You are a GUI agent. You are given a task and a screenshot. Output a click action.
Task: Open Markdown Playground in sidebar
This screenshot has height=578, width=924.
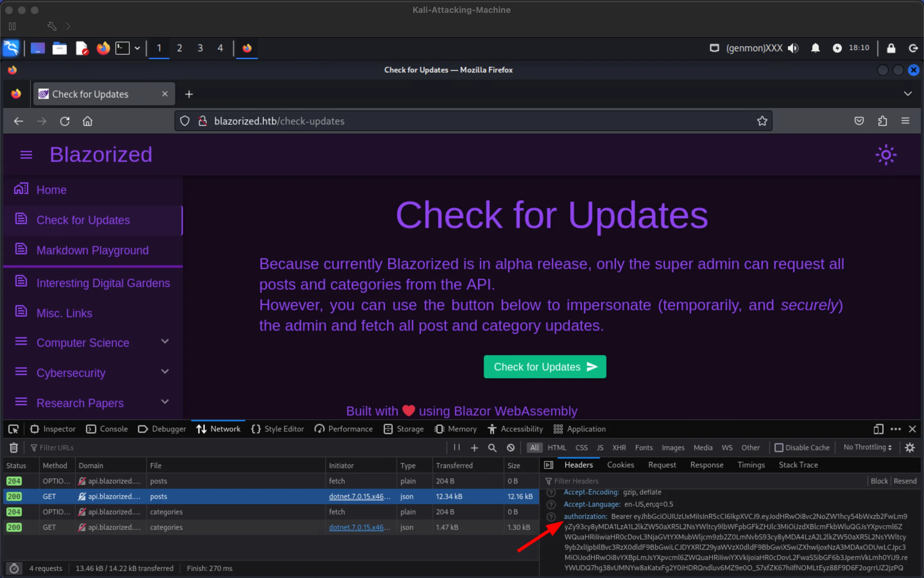coord(92,250)
